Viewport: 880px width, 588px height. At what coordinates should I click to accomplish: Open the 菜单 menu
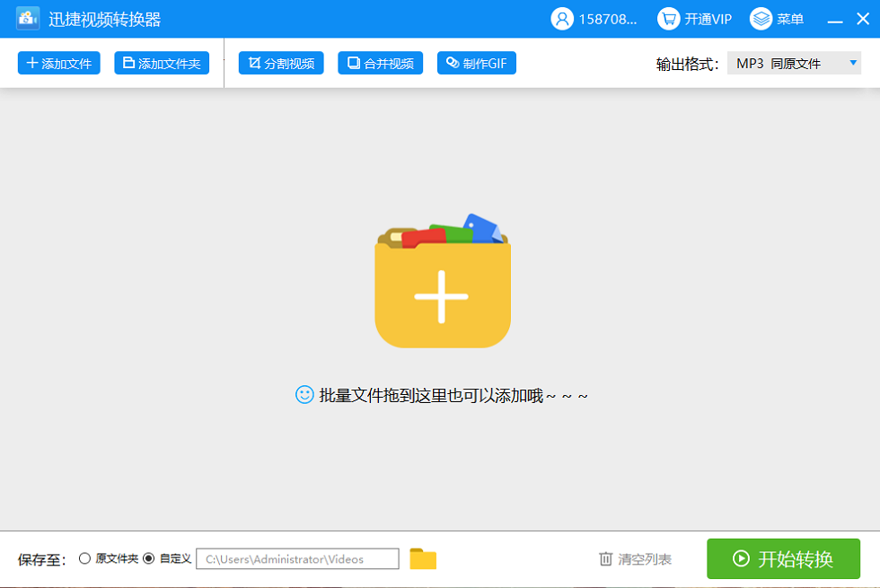tap(778, 19)
